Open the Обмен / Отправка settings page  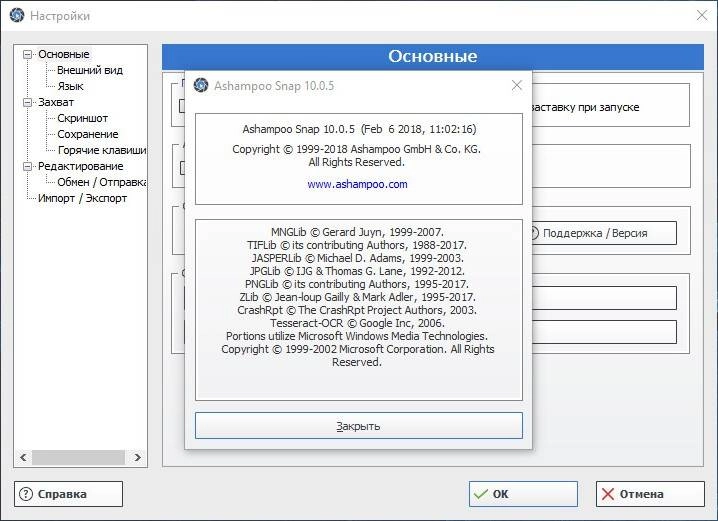(101, 182)
